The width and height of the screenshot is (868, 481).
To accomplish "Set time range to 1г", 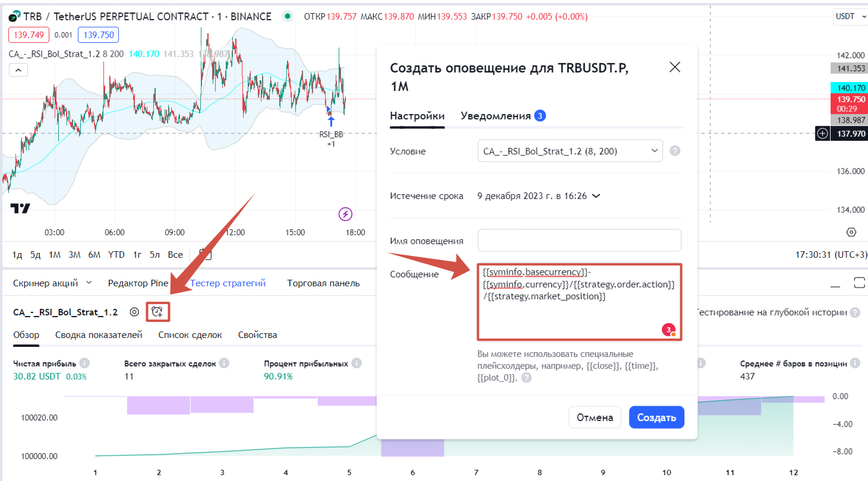I will click(137, 254).
